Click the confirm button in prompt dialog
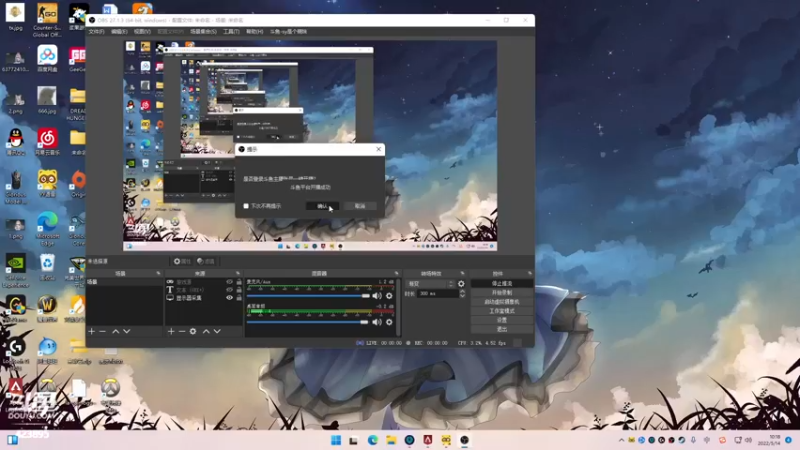The height and width of the screenshot is (450, 800). pos(322,206)
